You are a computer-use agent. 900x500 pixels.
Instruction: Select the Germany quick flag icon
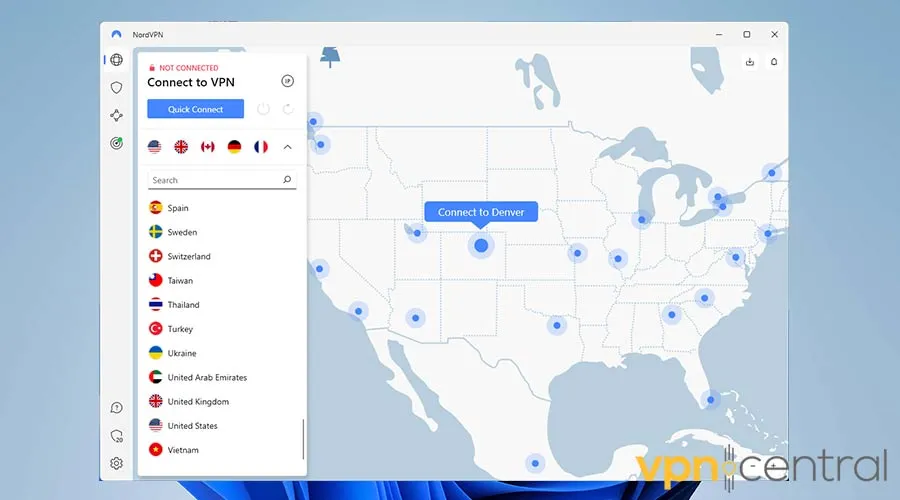tap(234, 147)
